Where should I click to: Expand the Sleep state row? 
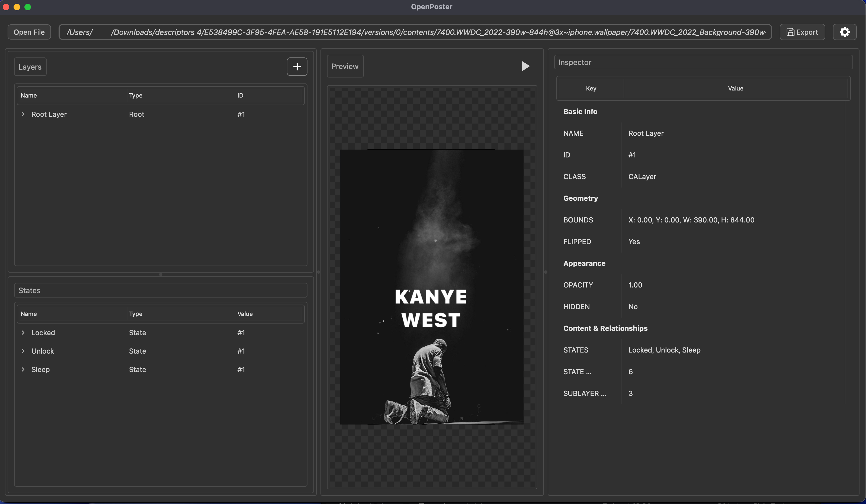[23, 369]
